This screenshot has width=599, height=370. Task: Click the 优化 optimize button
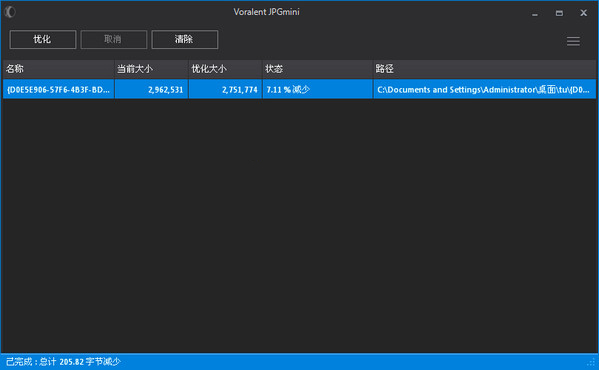click(43, 39)
